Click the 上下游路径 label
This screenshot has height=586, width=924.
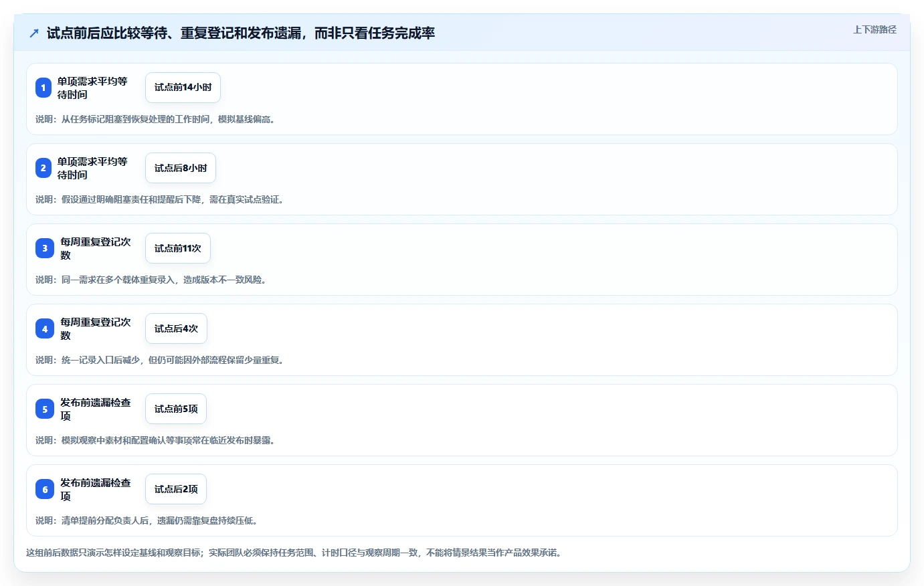click(x=874, y=29)
